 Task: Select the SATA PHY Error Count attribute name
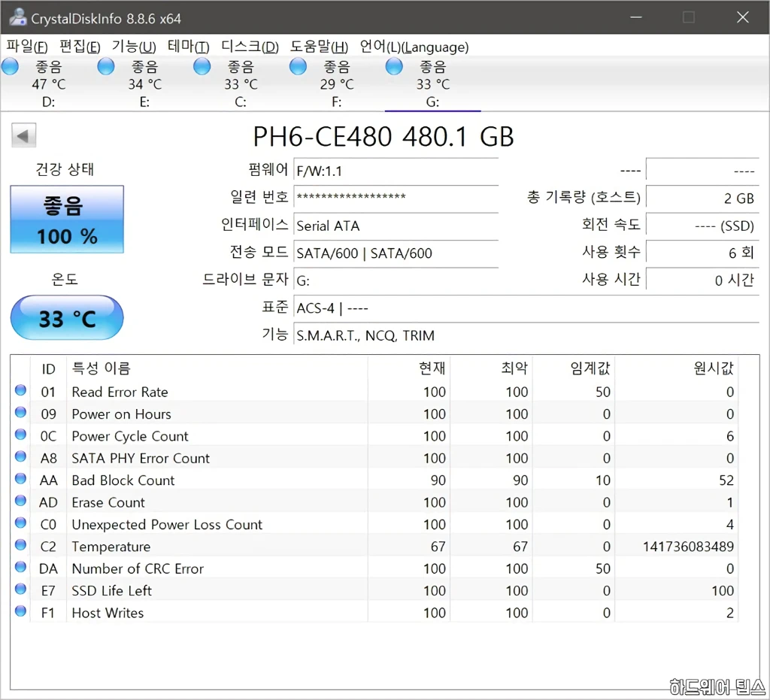(x=141, y=458)
